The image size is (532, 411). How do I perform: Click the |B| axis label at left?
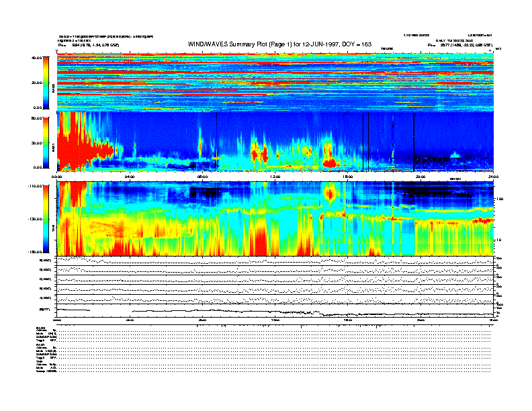click(x=44, y=310)
